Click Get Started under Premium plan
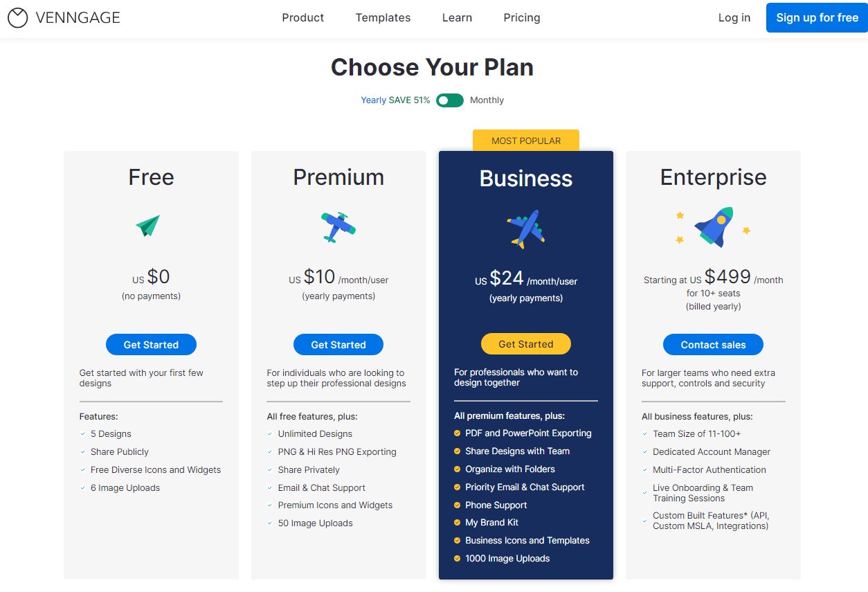 (338, 345)
